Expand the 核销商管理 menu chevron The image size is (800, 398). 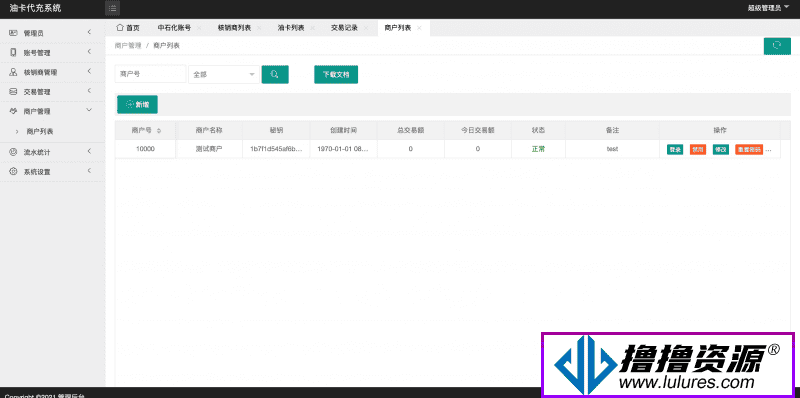point(89,71)
